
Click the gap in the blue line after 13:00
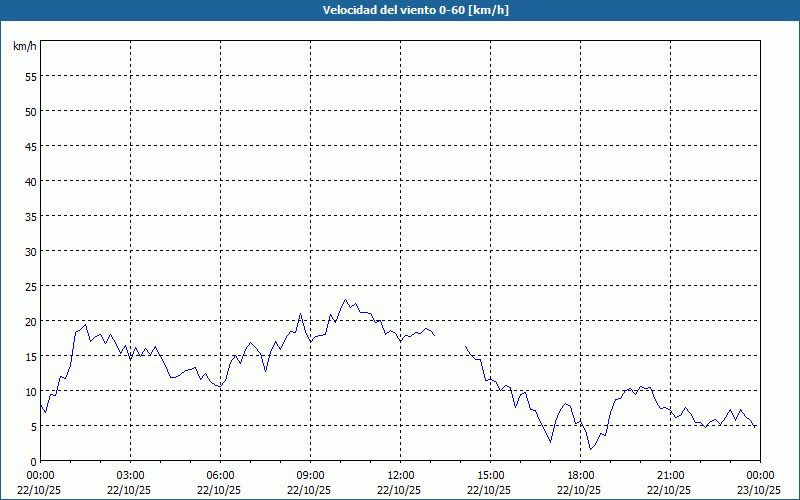point(450,340)
